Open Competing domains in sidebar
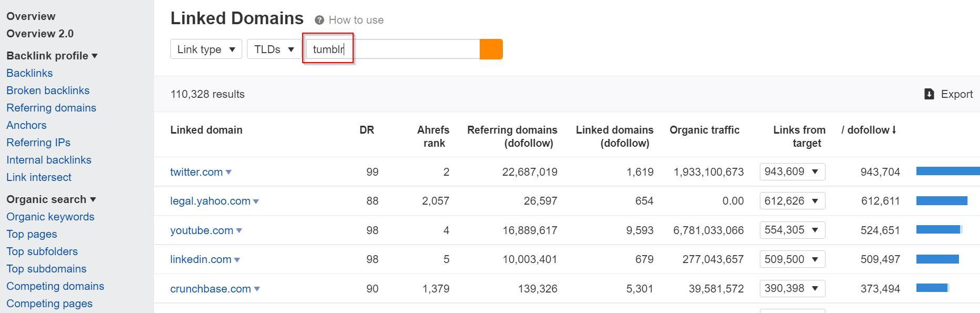This screenshot has width=980, height=313. (55, 286)
